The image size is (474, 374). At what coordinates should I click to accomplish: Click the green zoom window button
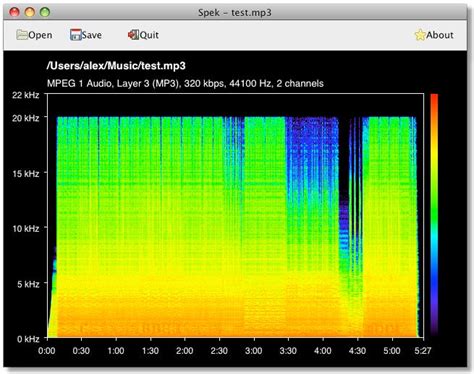click(45, 12)
